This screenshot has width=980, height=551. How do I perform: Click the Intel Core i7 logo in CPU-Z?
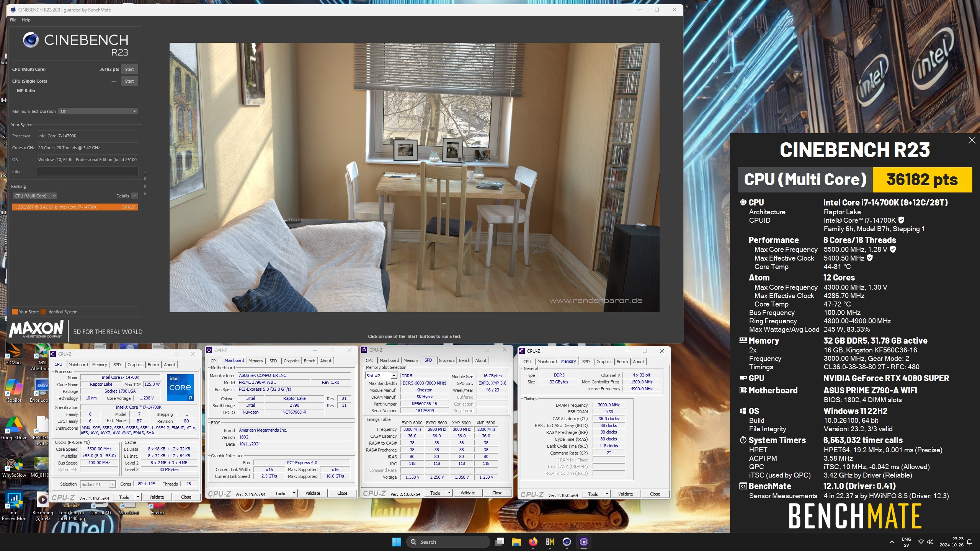coord(180,387)
